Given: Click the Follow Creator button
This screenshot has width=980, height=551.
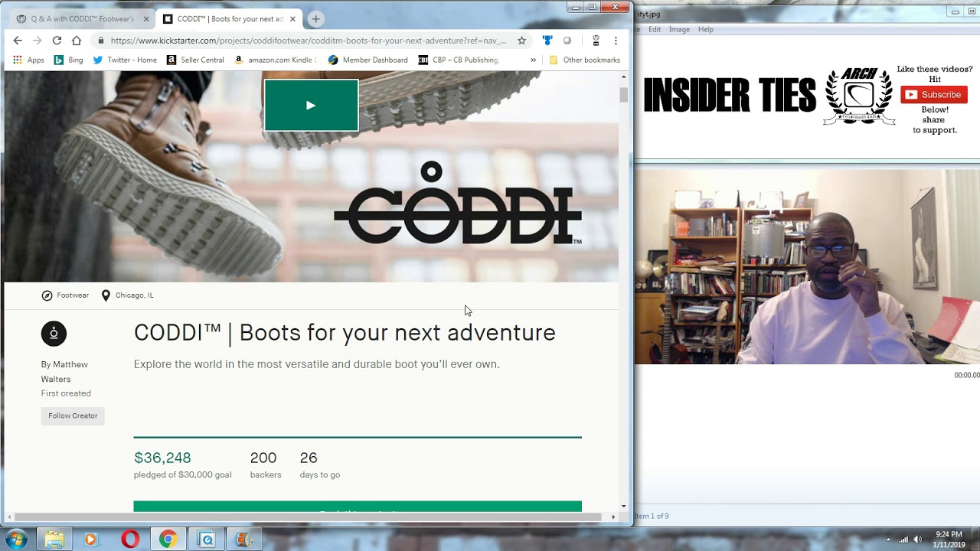Looking at the screenshot, I should (x=73, y=416).
